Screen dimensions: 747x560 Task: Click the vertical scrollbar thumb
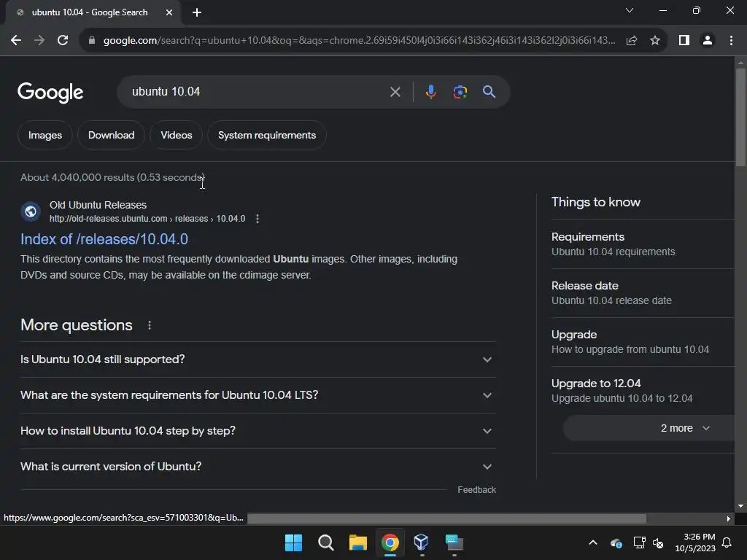point(740,117)
